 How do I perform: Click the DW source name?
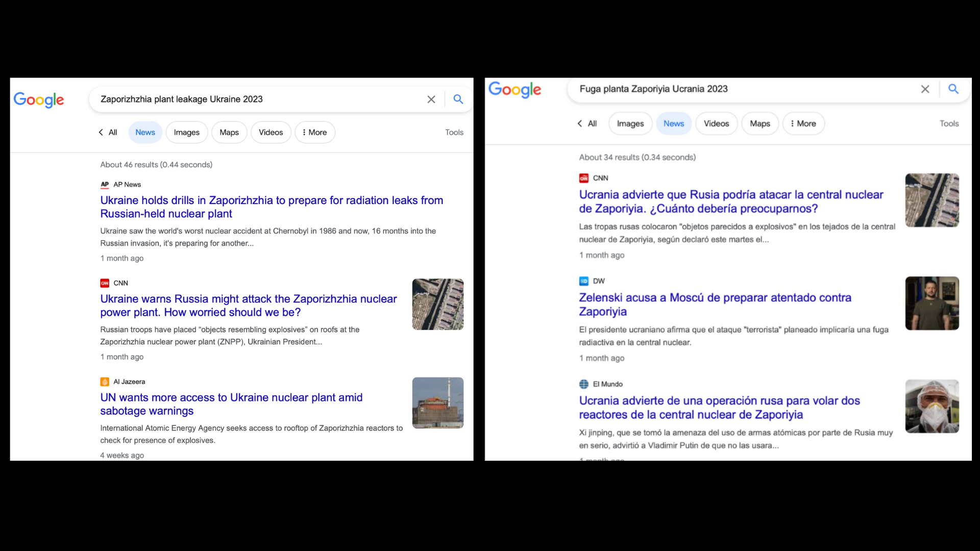[x=599, y=281]
